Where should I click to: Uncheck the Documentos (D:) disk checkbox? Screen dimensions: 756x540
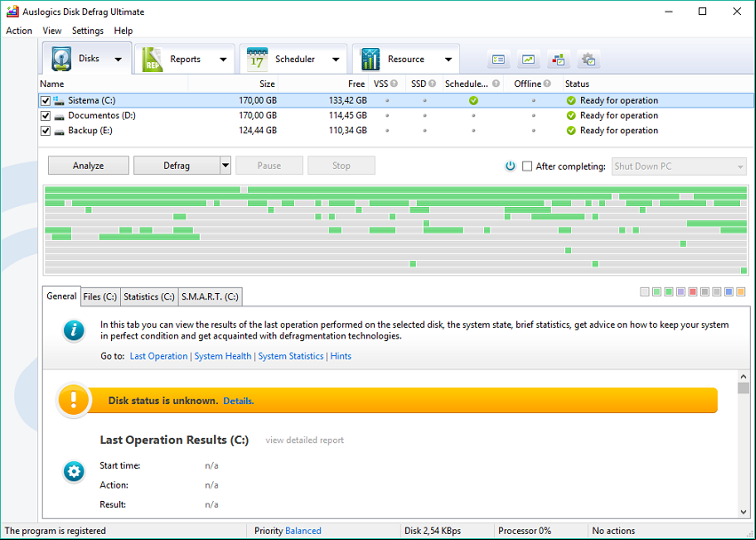point(45,115)
